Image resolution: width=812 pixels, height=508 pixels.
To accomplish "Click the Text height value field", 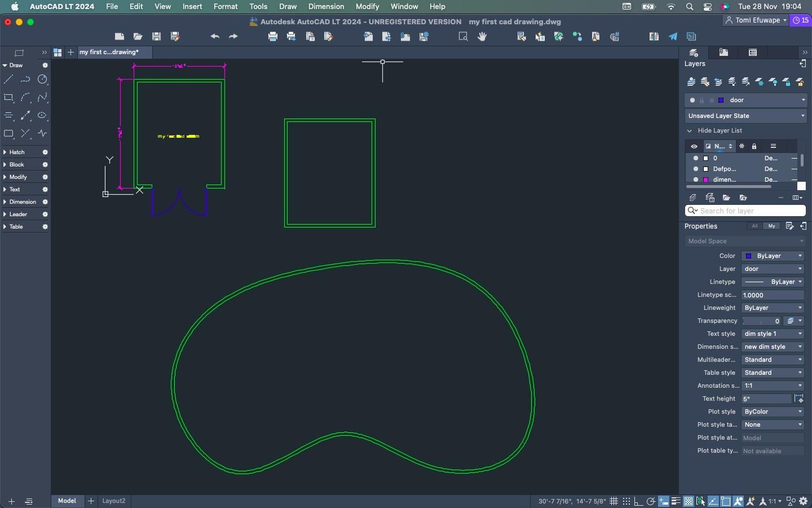I will click(767, 399).
